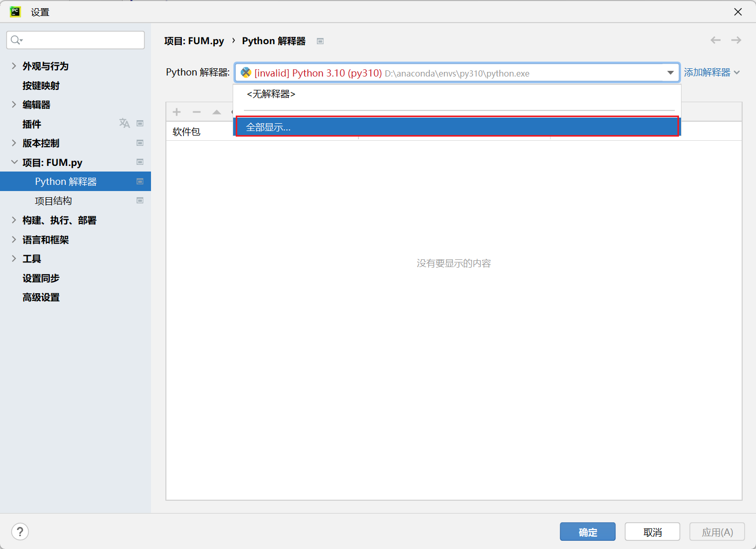Click the 软件包 column header

click(x=186, y=131)
